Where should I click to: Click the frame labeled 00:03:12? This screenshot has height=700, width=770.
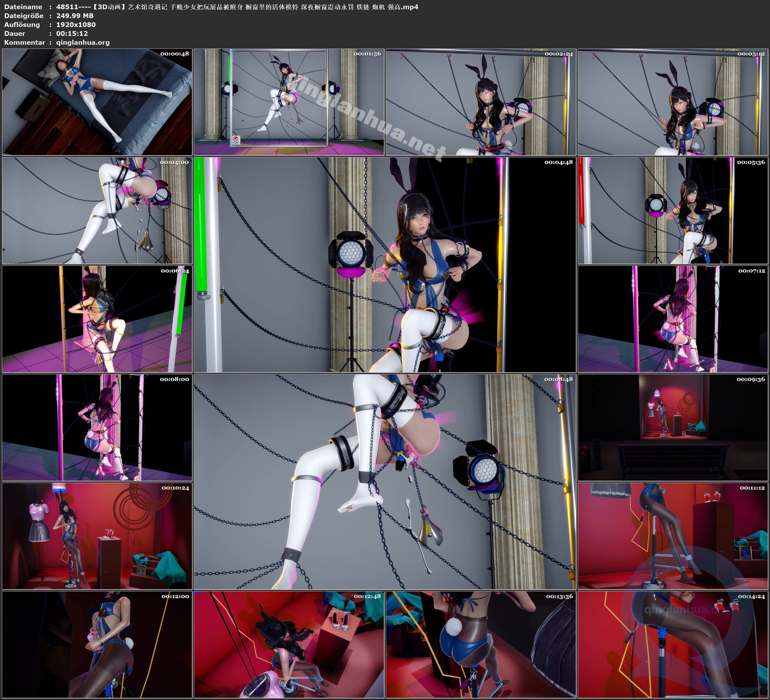tap(673, 102)
